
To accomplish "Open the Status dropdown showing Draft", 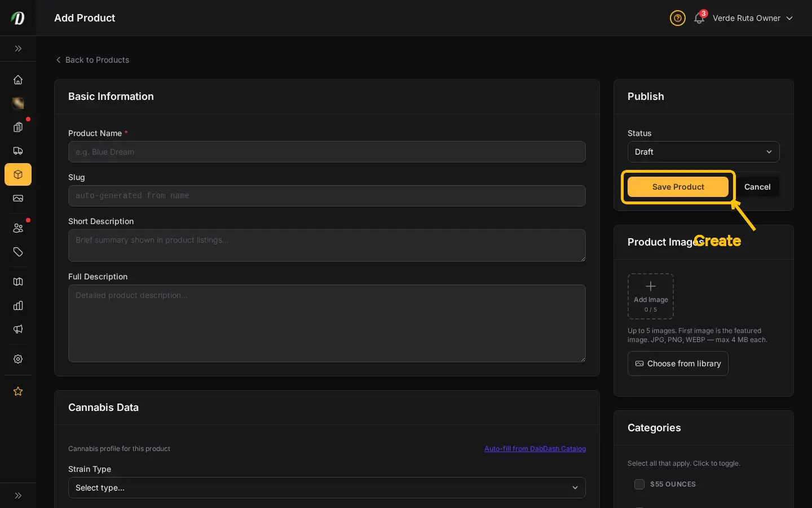I will (704, 152).
